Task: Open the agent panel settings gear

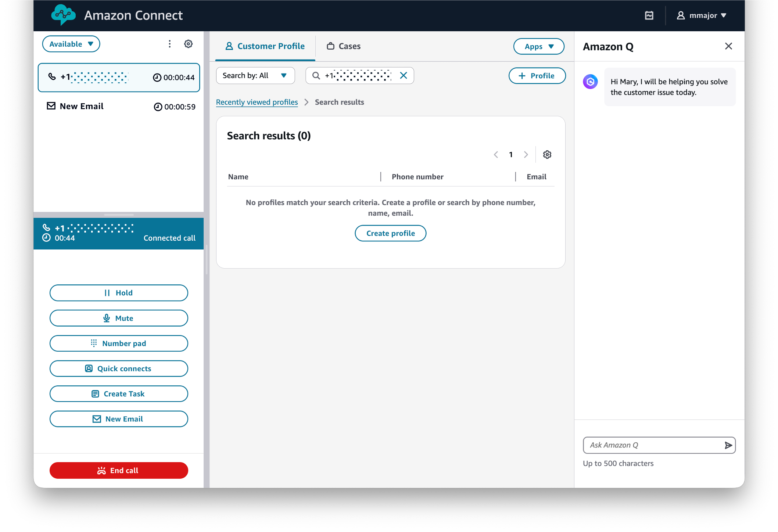Action: [x=188, y=44]
